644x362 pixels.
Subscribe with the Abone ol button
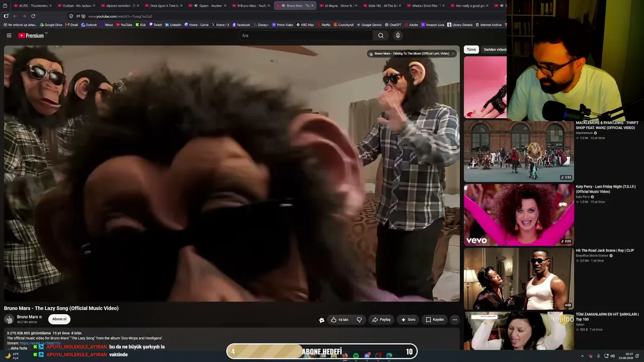(59, 319)
